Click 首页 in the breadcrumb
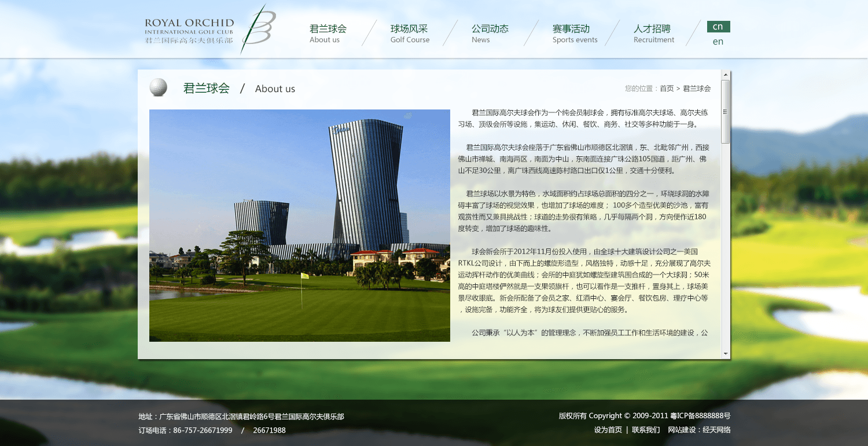 [x=667, y=89]
